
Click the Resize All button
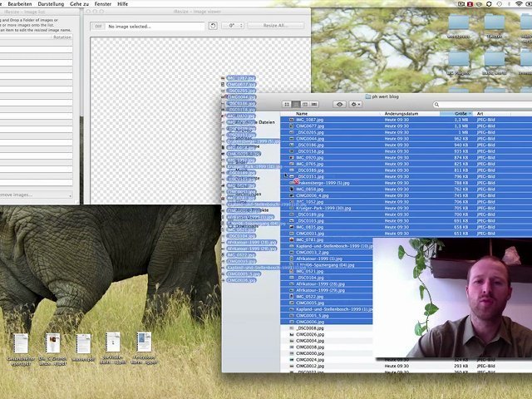(x=275, y=26)
